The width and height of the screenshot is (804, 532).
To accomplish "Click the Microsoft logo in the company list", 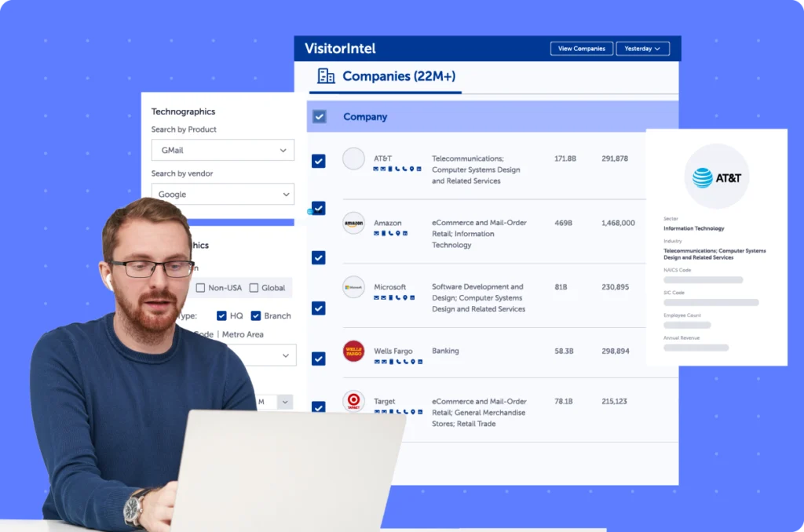I will (353, 287).
